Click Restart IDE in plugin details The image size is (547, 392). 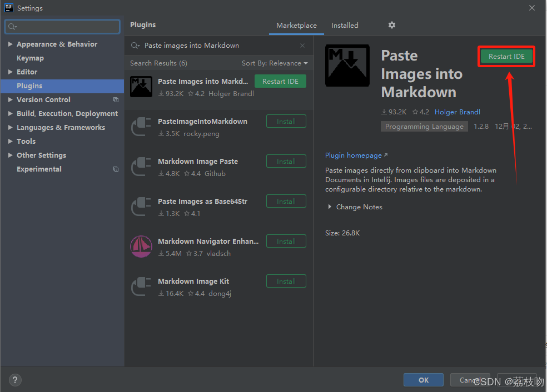coord(506,57)
